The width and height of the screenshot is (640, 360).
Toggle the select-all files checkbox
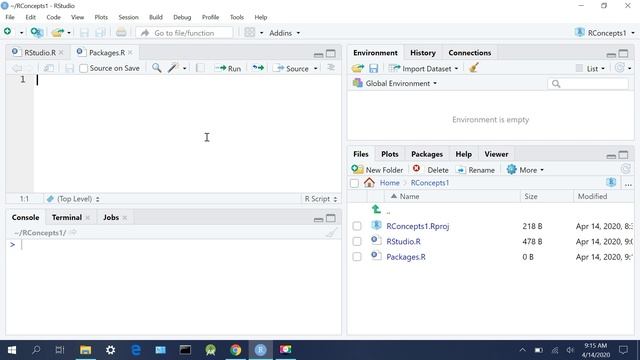(x=354, y=183)
